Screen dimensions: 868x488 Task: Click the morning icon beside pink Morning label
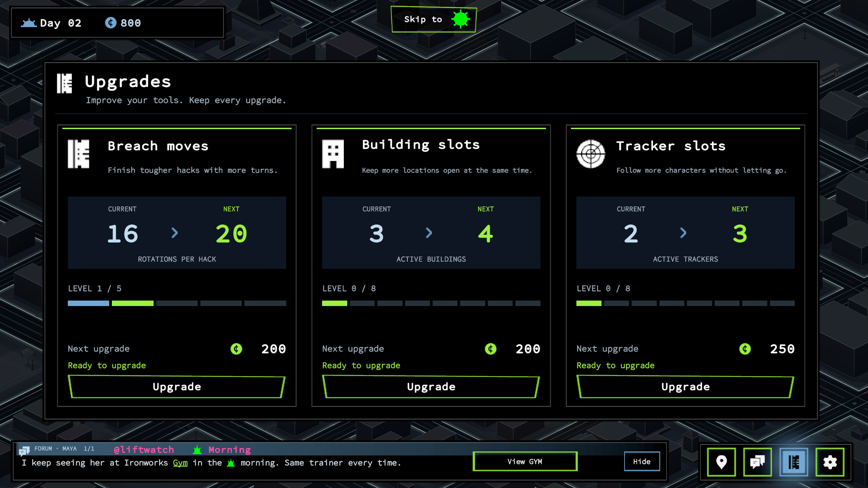click(197, 450)
